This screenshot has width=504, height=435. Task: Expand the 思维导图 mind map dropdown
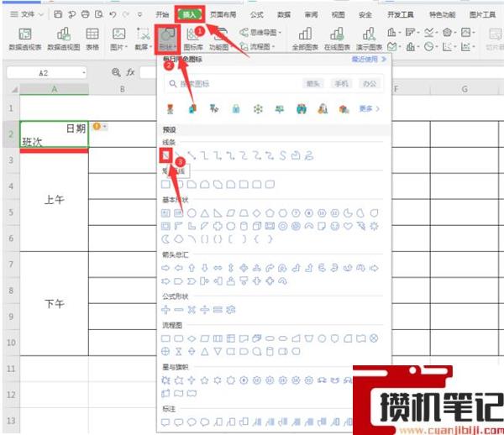tap(260, 33)
